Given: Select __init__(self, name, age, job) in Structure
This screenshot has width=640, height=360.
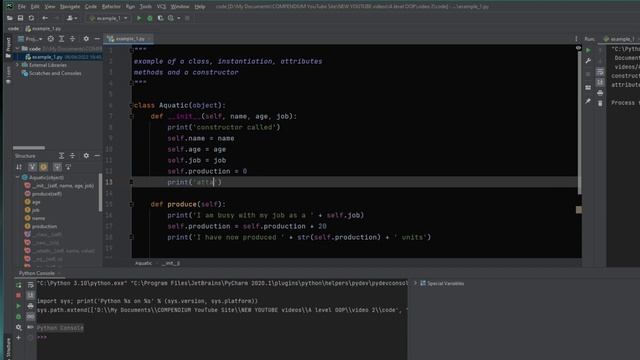Looking at the screenshot, I should [x=59, y=186].
